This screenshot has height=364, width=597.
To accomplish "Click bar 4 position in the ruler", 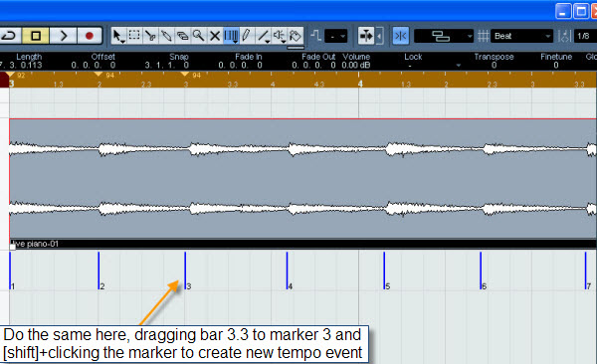I will [x=359, y=84].
